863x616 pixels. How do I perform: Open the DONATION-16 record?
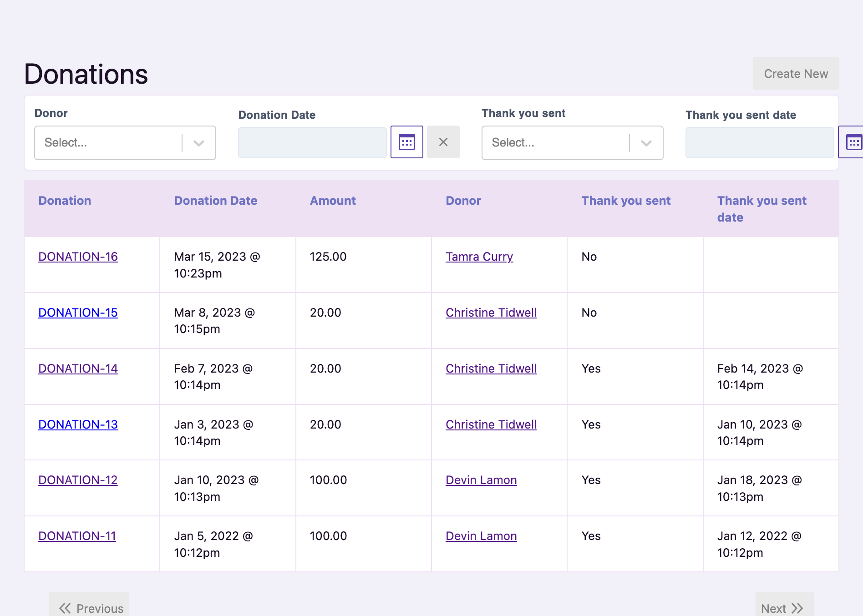[x=78, y=257]
